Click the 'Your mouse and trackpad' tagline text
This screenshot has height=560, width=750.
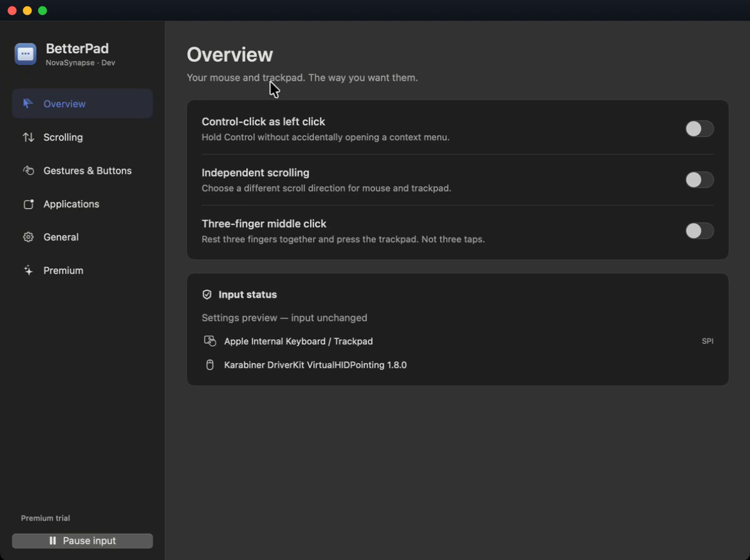[x=302, y=78]
